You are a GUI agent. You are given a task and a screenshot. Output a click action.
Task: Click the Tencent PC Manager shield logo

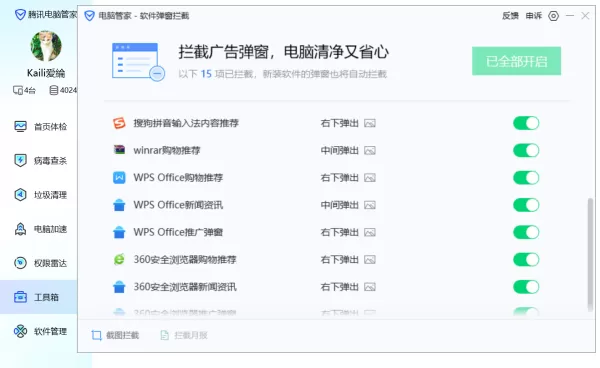20,15
